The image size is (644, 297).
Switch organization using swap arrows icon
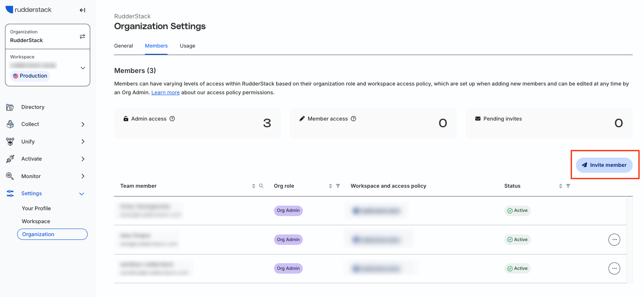pos(82,36)
